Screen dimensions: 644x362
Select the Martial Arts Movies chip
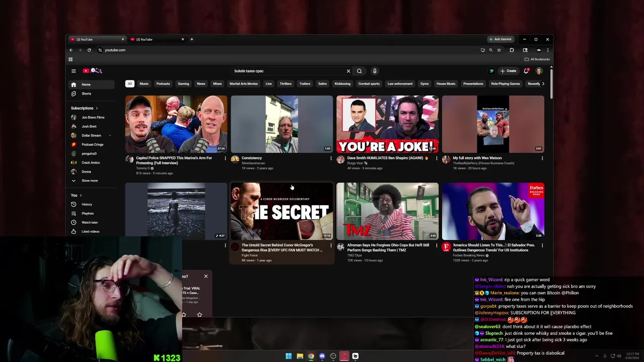pos(244,83)
